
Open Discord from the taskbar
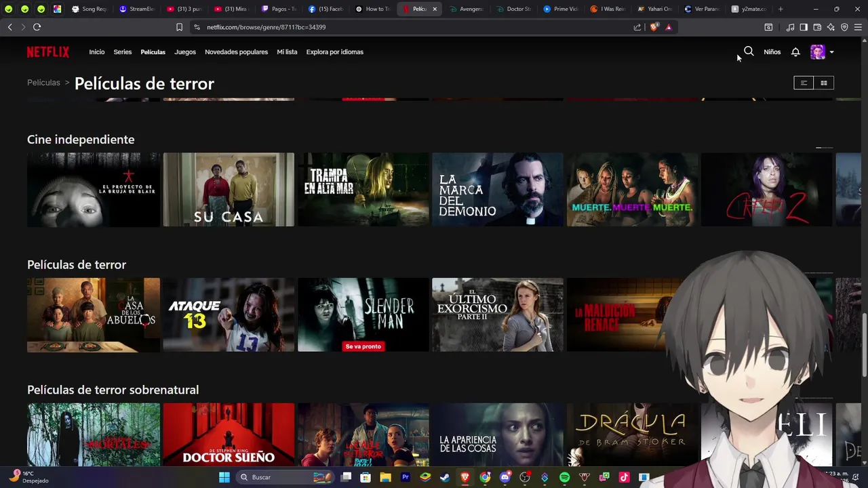click(x=505, y=477)
